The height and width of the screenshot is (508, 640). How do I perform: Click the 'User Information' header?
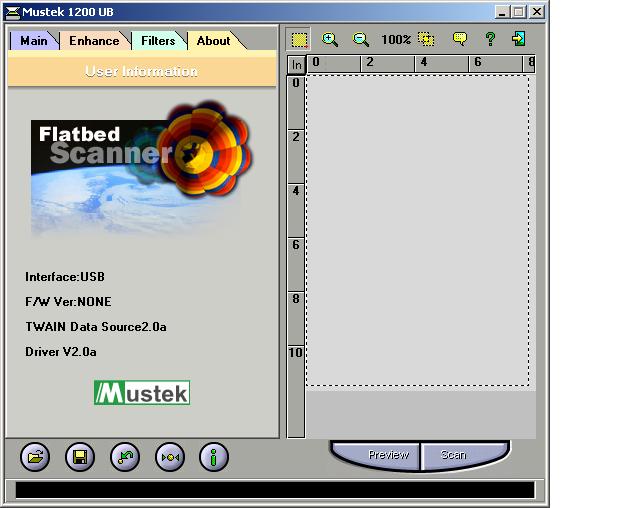tap(142, 71)
